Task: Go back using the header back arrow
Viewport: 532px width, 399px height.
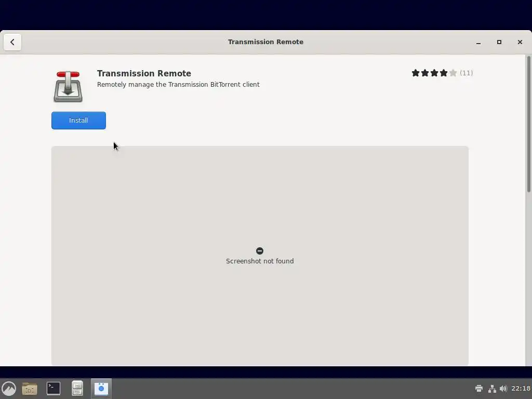Action: [x=12, y=42]
